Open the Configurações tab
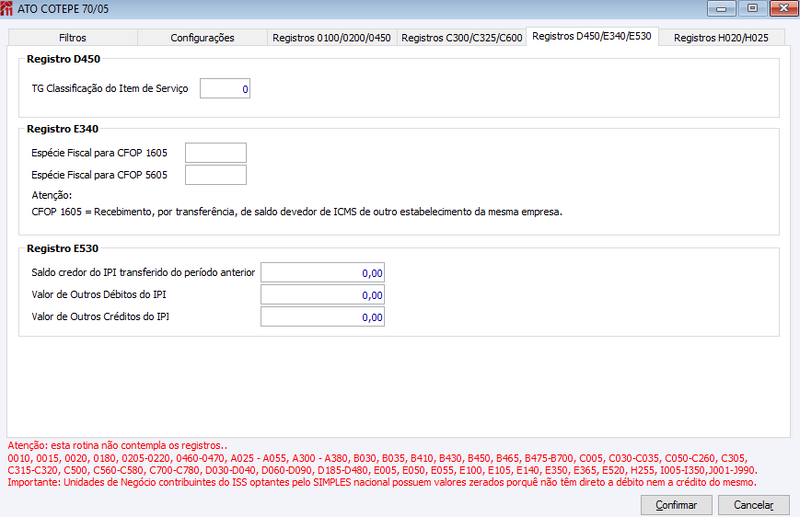The image size is (800, 517). tap(203, 38)
